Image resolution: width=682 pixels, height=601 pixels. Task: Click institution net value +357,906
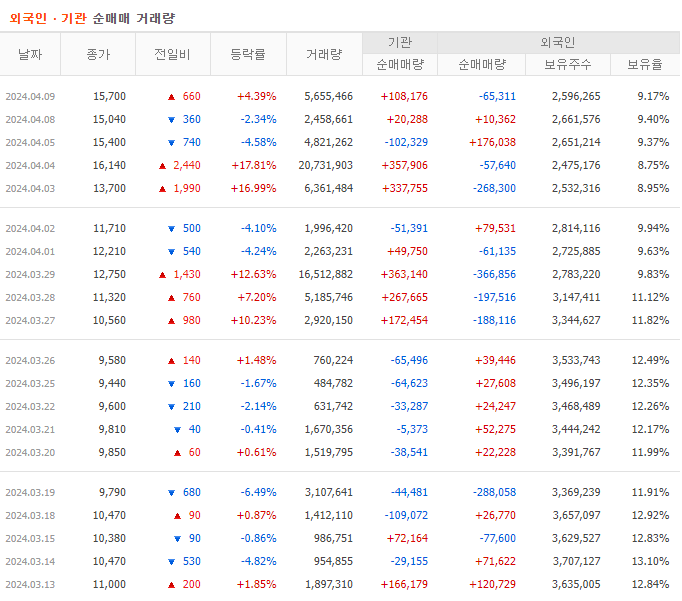405,165
